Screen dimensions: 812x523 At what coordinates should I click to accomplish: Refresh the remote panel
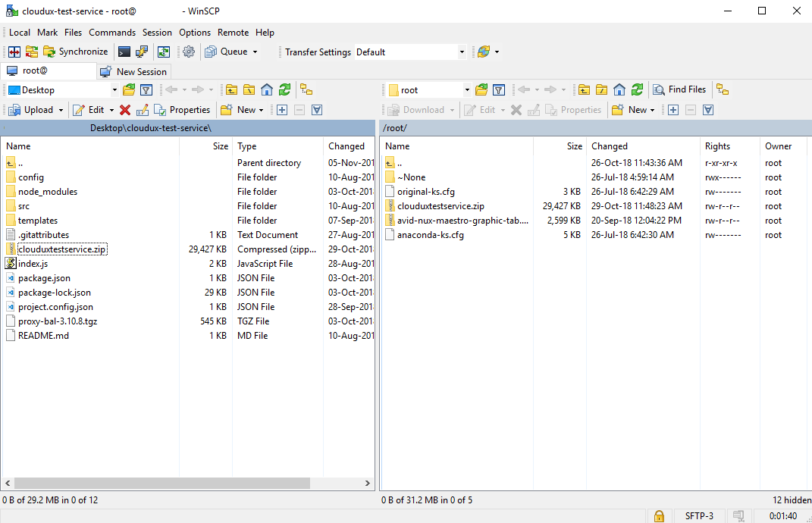pos(637,90)
